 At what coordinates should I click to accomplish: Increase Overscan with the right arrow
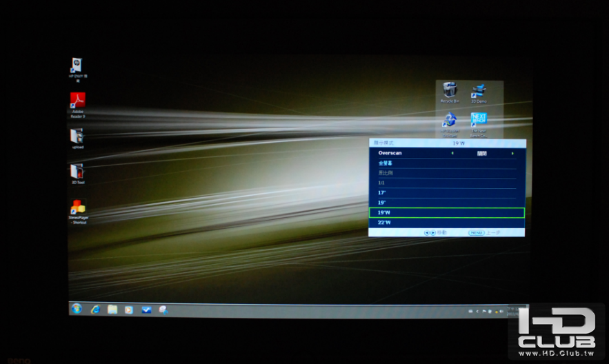512,153
